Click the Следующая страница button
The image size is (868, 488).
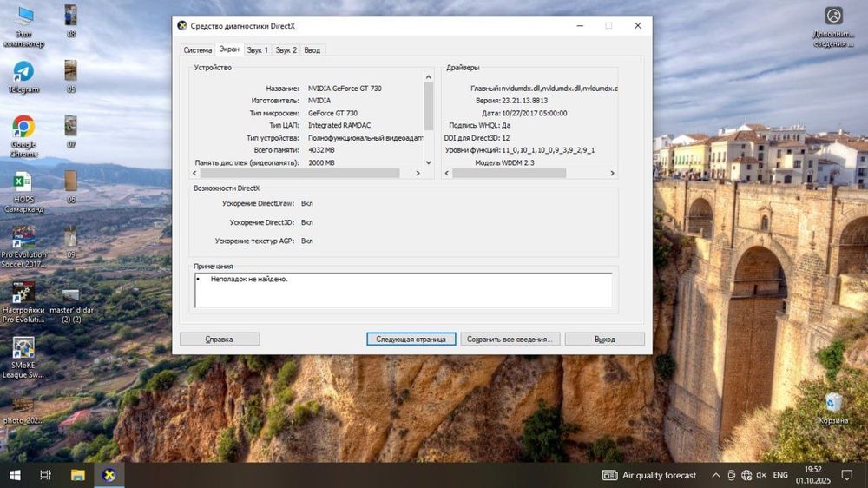click(x=411, y=339)
